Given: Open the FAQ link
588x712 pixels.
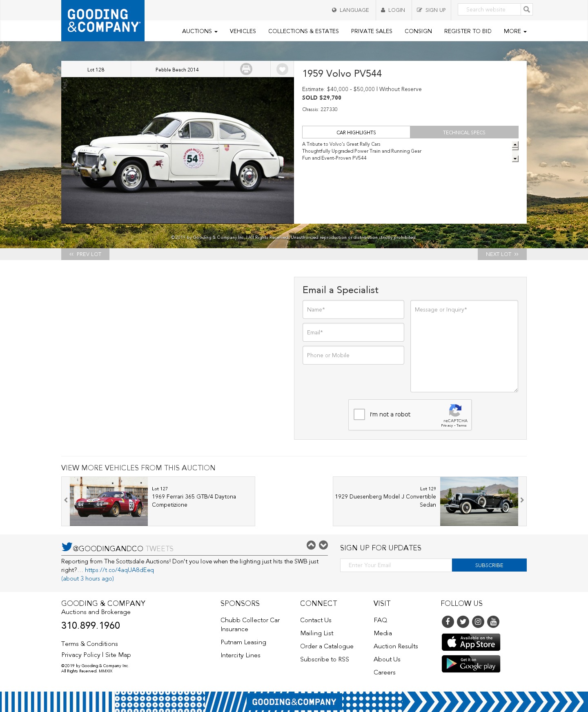Looking at the screenshot, I should click(381, 620).
